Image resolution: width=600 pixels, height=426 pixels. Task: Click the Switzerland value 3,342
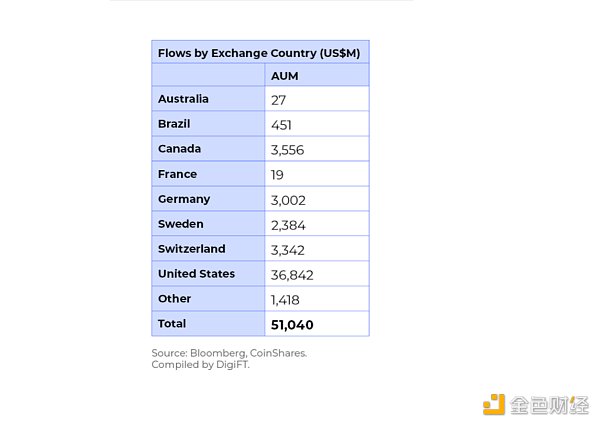(287, 249)
